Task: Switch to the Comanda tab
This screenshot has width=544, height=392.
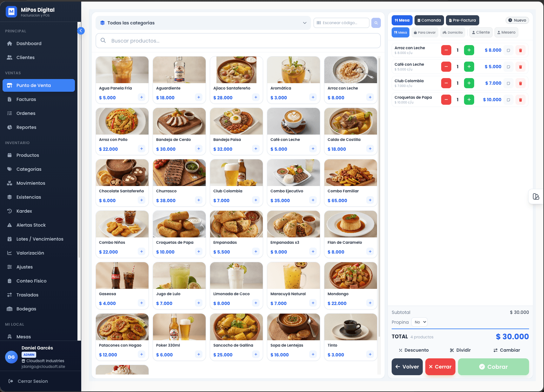Action: coord(429,20)
